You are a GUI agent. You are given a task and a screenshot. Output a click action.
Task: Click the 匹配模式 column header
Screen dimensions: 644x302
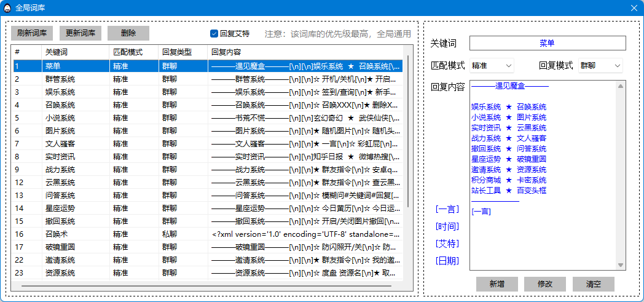tap(135, 52)
